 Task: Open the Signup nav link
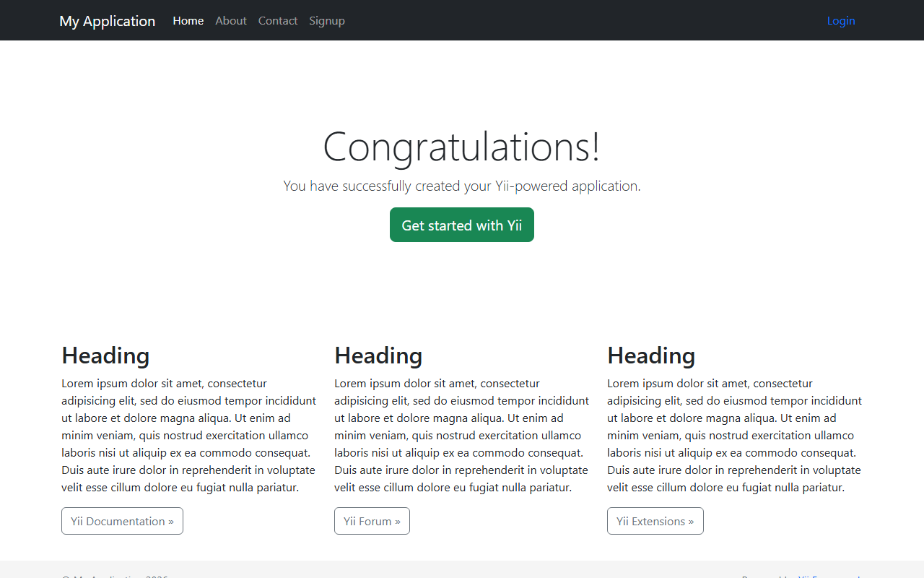(327, 21)
